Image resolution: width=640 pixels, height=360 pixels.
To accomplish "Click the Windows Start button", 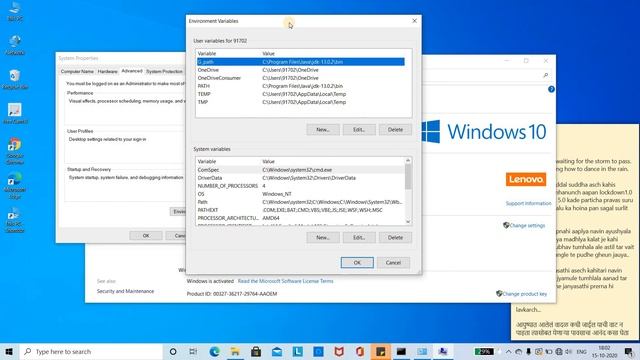I will (9, 351).
